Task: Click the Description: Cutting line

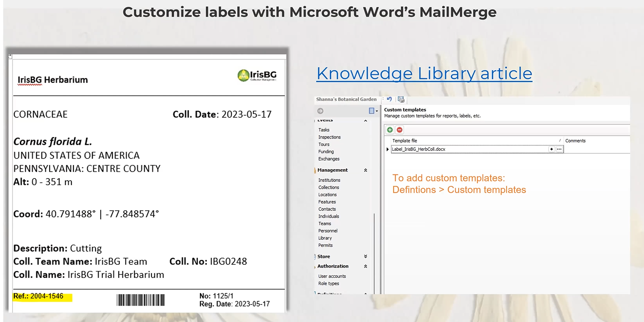Action: [58, 248]
